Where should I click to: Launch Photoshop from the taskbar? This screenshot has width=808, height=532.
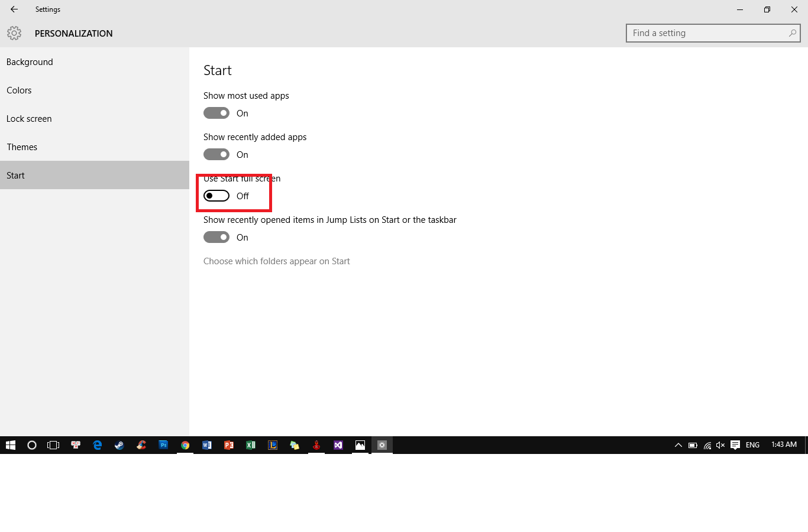163,445
